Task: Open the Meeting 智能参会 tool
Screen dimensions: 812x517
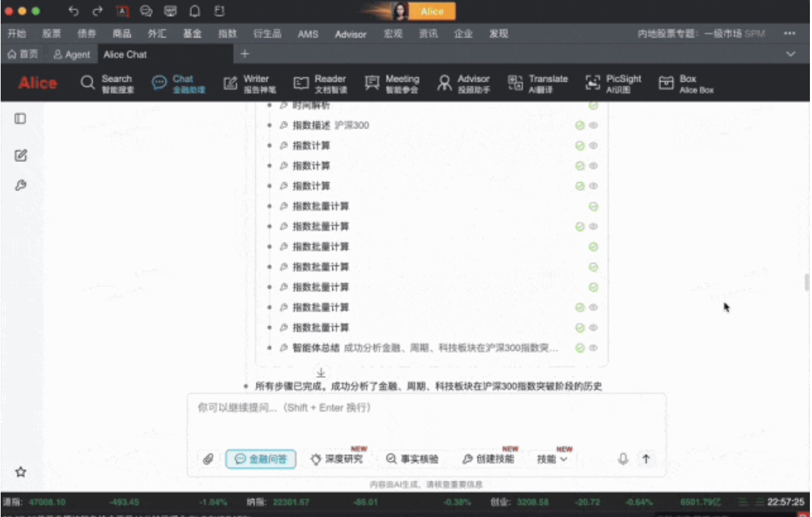Action: pyautogui.click(x=392, y=83)
